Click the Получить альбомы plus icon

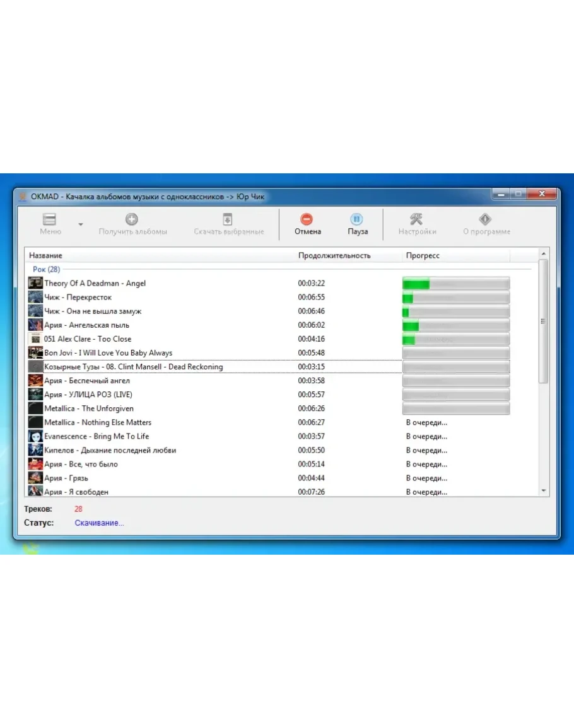132,219
